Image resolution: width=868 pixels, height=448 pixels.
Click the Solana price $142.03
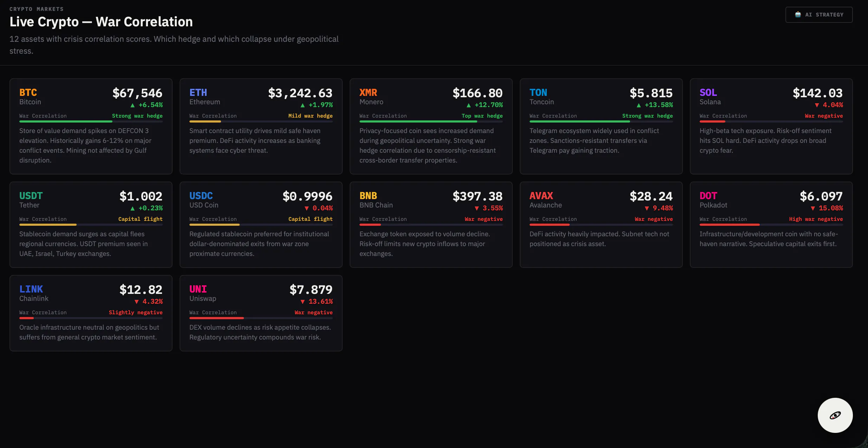click(x=818, y=93)
